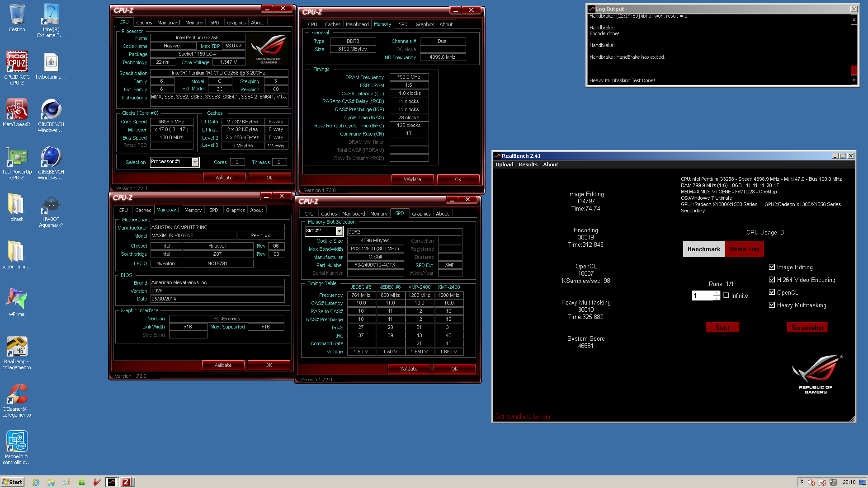
Task: Click the green camera taskbar icon
Action: point(82,482)
